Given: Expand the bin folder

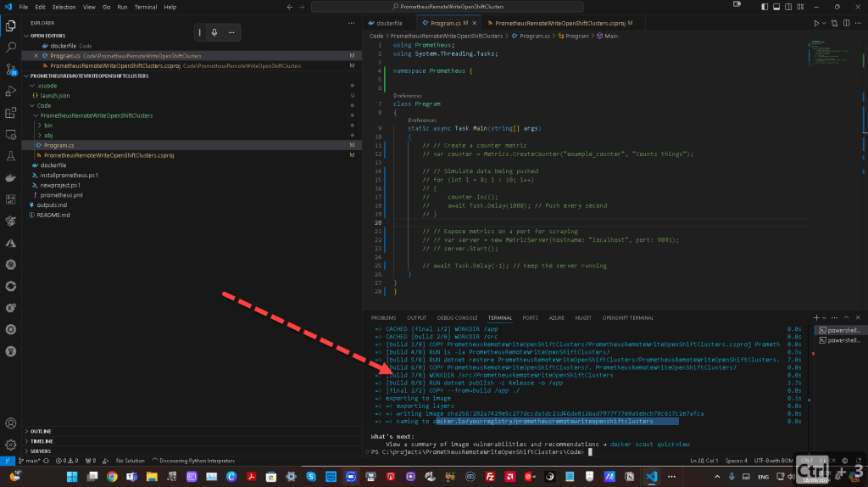Looking at the screenshot, I should point(48,126).
